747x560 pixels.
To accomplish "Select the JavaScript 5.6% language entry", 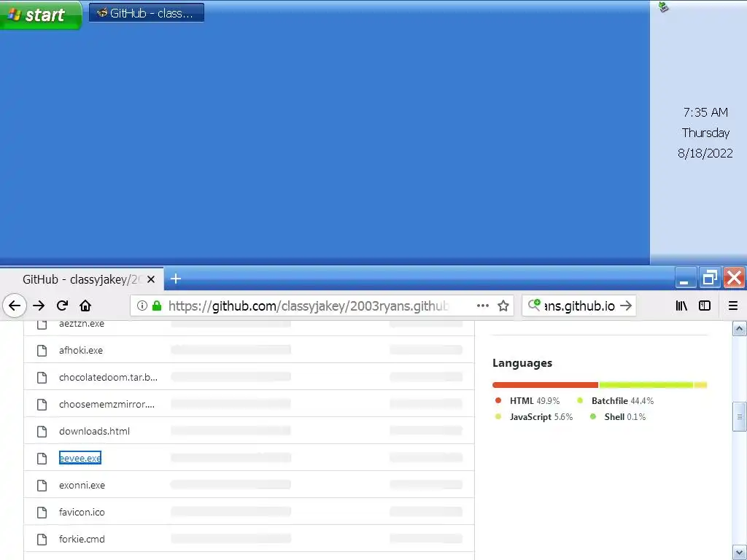I will [x=534, y=416].
